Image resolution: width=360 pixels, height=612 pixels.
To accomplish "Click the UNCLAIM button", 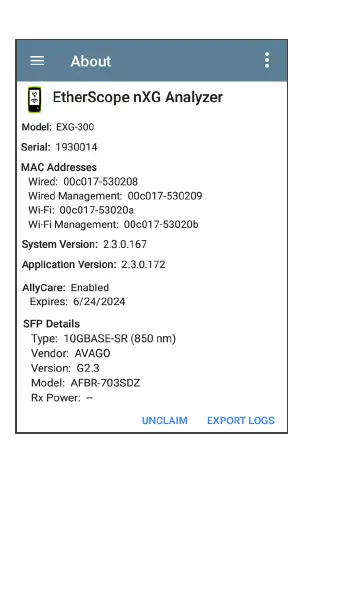I will (x=164, y=420).
